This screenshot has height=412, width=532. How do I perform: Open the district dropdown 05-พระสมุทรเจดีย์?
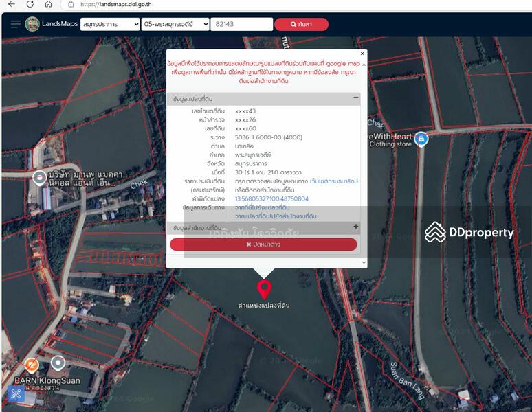(175, 24)
